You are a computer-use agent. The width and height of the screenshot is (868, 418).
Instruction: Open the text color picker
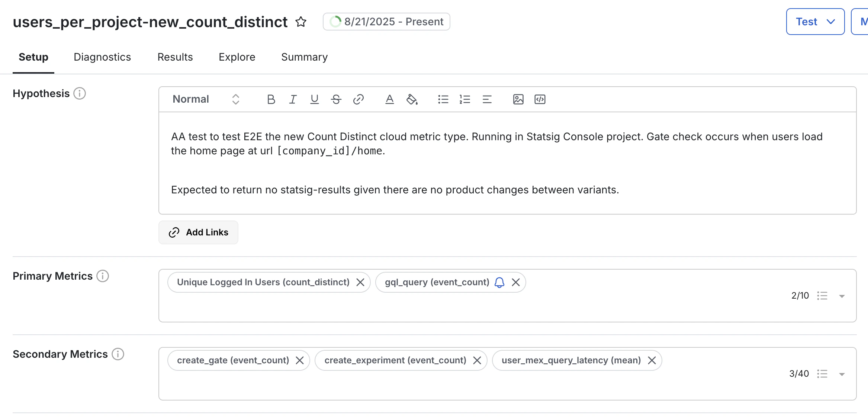point(389,99)
